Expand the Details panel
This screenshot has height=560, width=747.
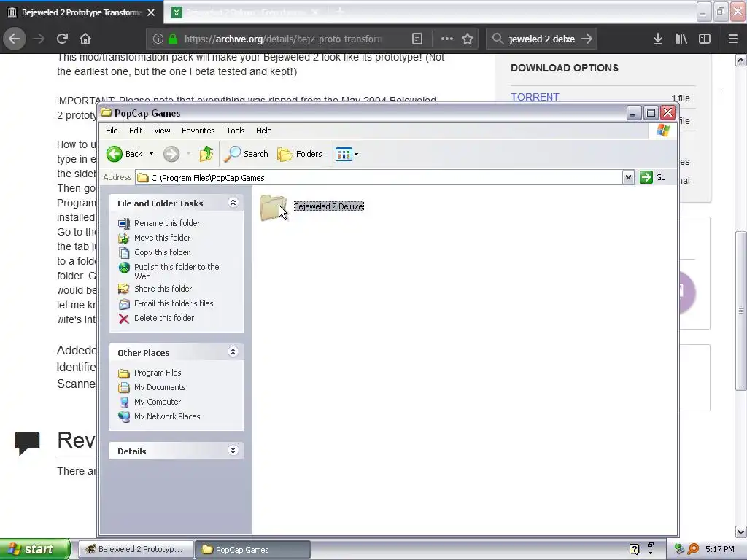[233, 451]
